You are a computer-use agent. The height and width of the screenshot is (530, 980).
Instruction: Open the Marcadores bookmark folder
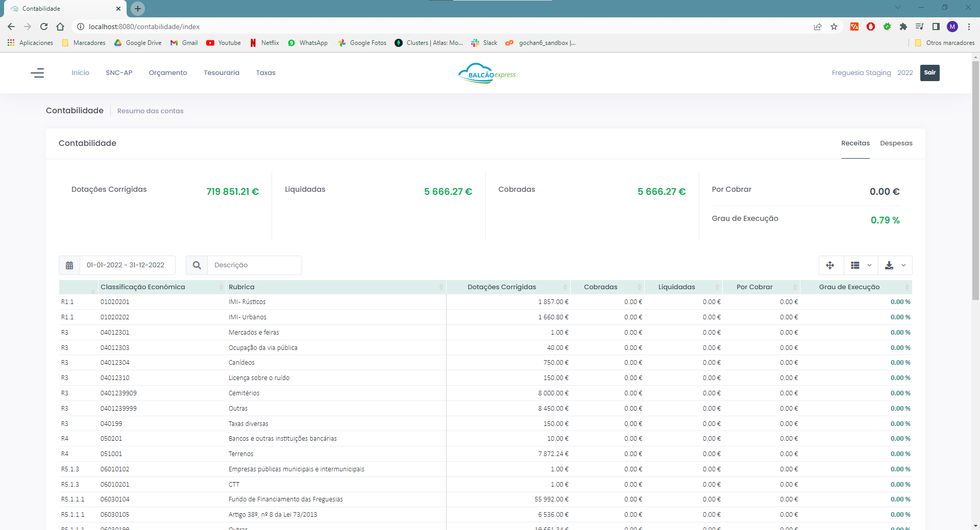[x=84, y=43]
